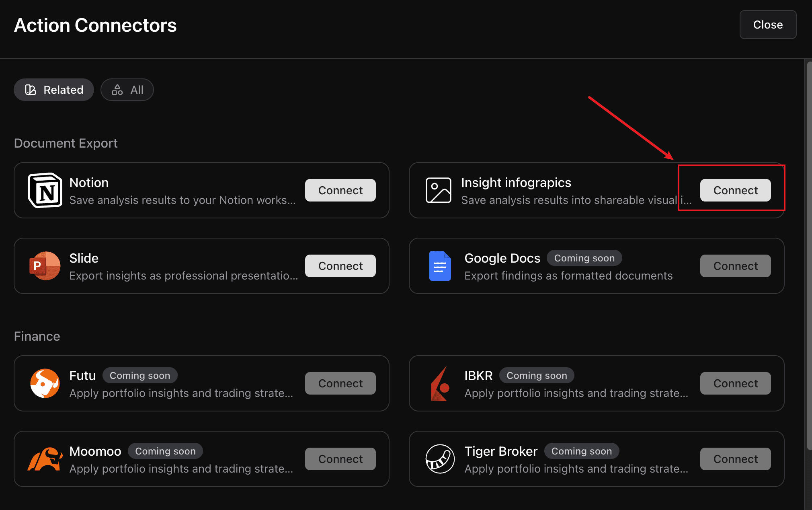Click the Moomoo bull logo icon
The width and height of the screenshot is (812, 510).
point(45,459)
